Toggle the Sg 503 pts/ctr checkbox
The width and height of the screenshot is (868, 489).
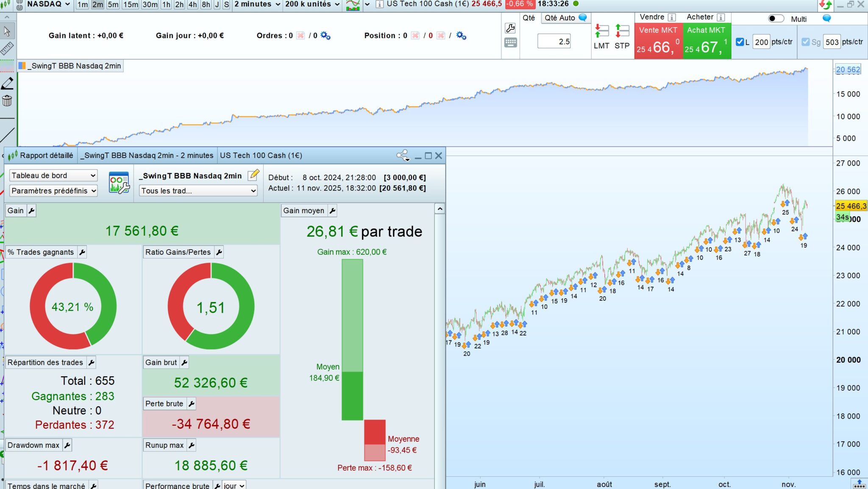(x=806, y=42)
